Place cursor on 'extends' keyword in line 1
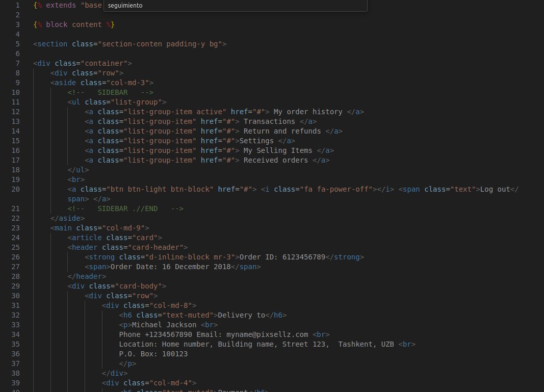 (61, 5)
